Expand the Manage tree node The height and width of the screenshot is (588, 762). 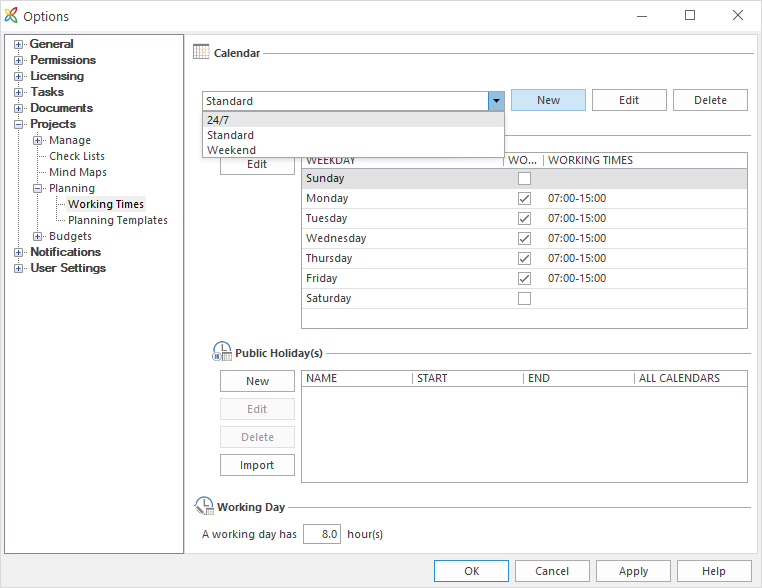(37, 140)
